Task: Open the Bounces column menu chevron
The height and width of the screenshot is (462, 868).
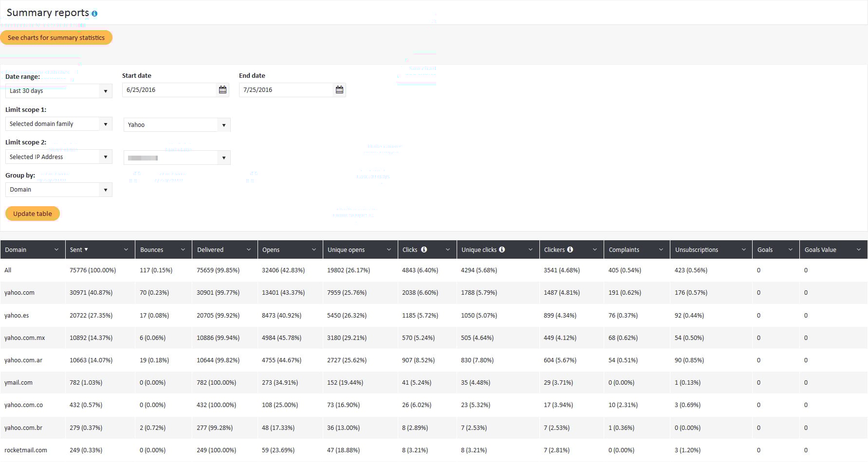Action: [x=183, y=249]
